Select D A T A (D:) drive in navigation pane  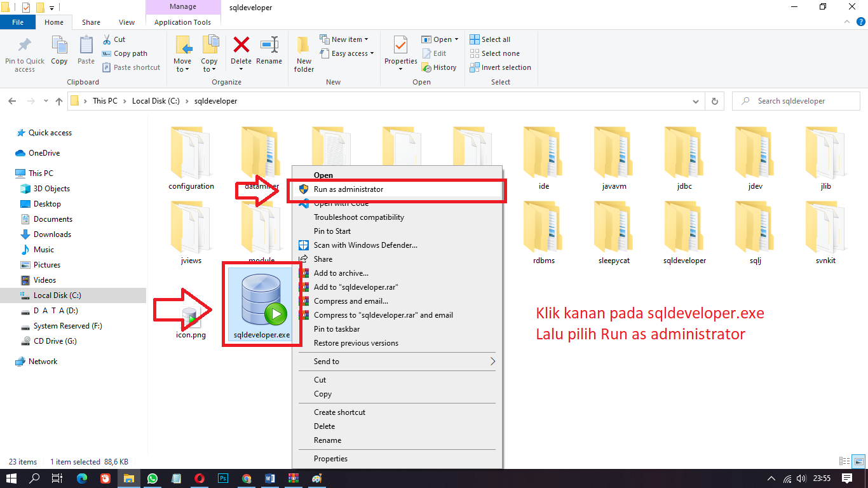(x=55, y=311)
